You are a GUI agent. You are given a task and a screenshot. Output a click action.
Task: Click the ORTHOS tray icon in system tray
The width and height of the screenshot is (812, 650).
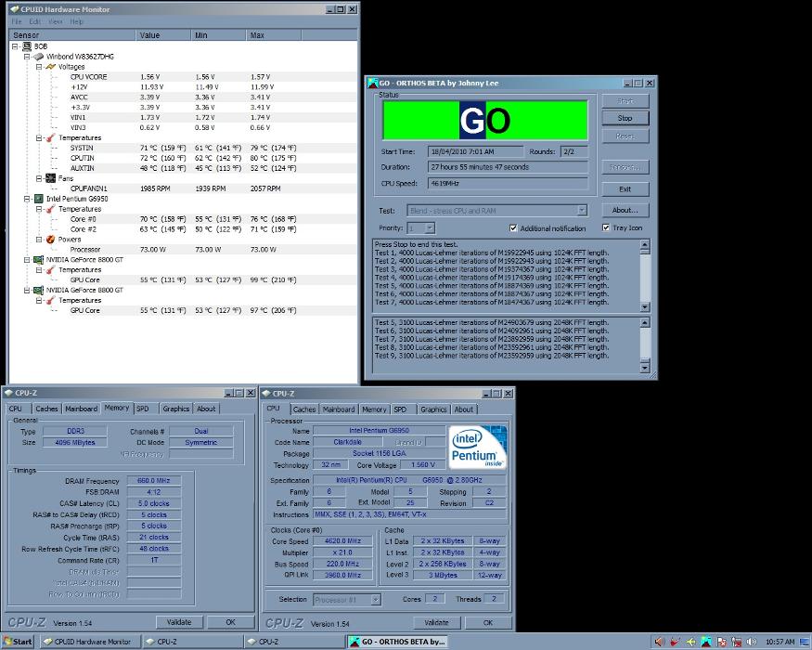coord(706,642)
